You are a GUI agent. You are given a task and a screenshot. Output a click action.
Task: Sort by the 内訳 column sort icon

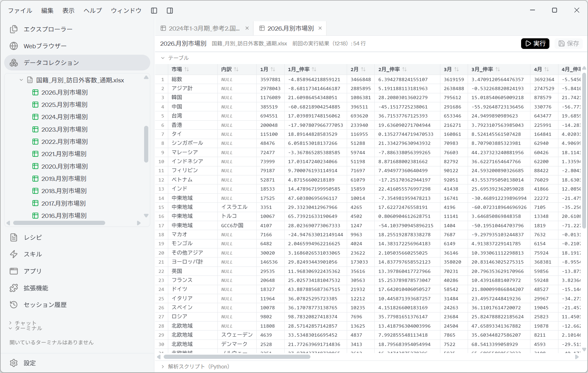coord(236,70)
